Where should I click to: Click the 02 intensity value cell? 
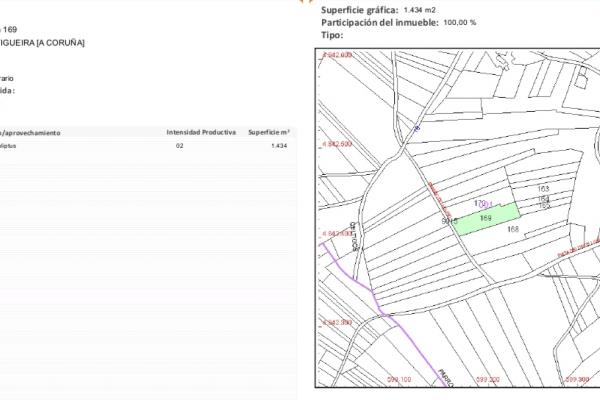click(180, 146)
